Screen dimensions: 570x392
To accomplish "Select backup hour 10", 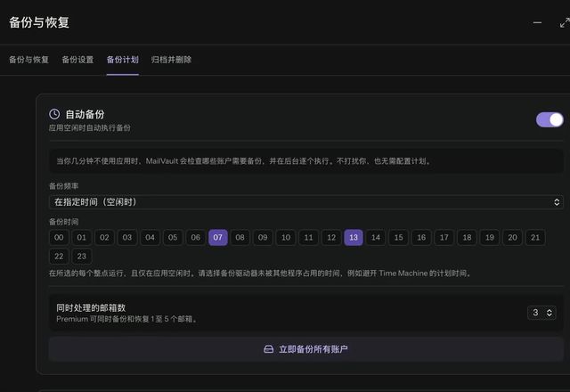I will pyautogui.click(x=286, y=238).
